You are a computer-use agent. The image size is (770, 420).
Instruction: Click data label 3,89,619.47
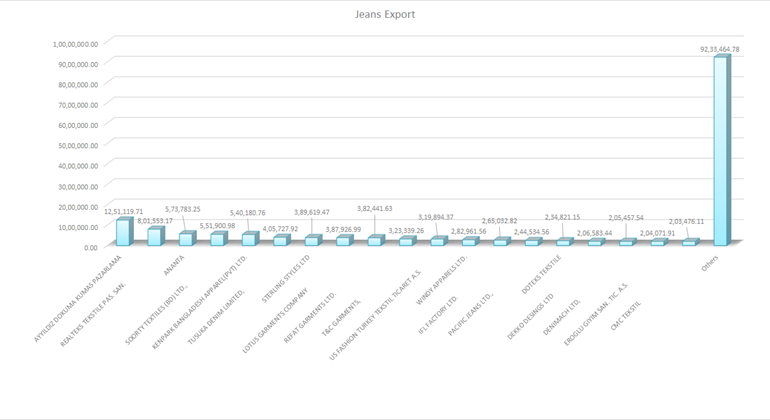[312, 212]
